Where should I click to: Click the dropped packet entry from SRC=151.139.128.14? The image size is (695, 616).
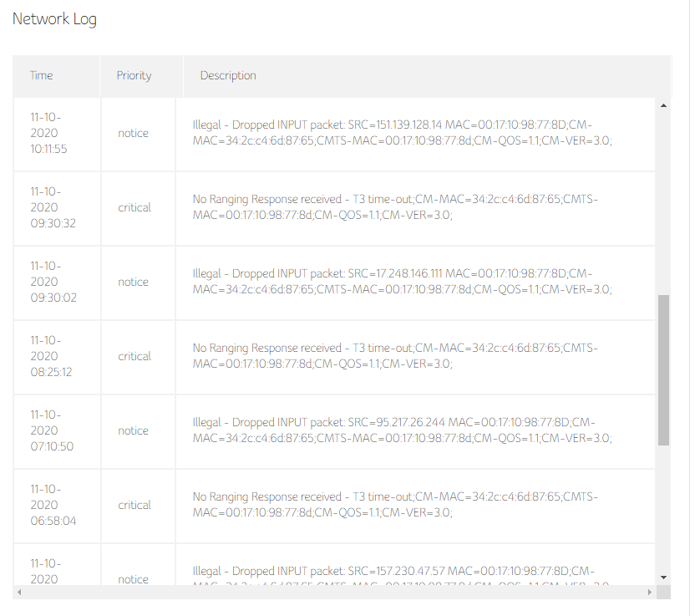pyautogui.click(x=402, y=133)
